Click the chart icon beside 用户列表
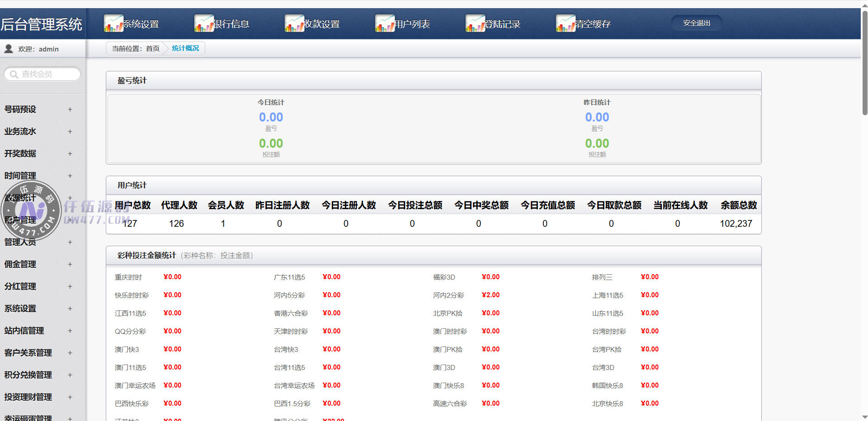Viewport: 868px width, 421px height. coord(384,23)
